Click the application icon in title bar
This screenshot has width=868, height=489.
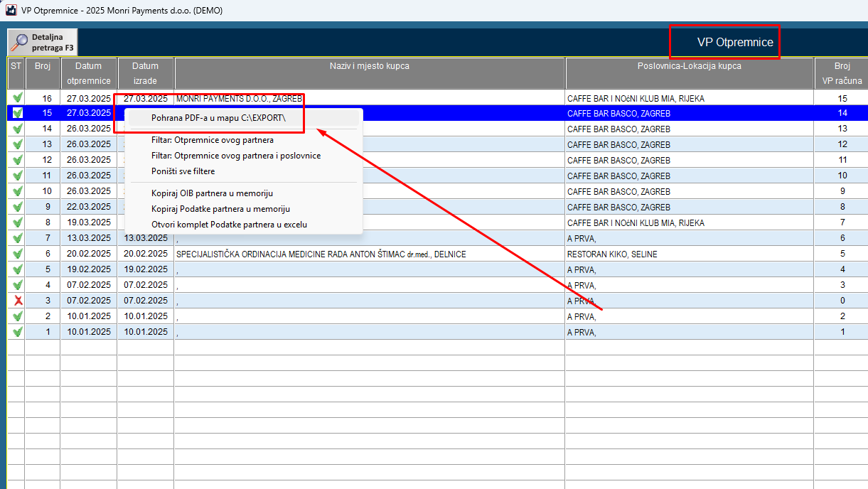click(11, 9)
